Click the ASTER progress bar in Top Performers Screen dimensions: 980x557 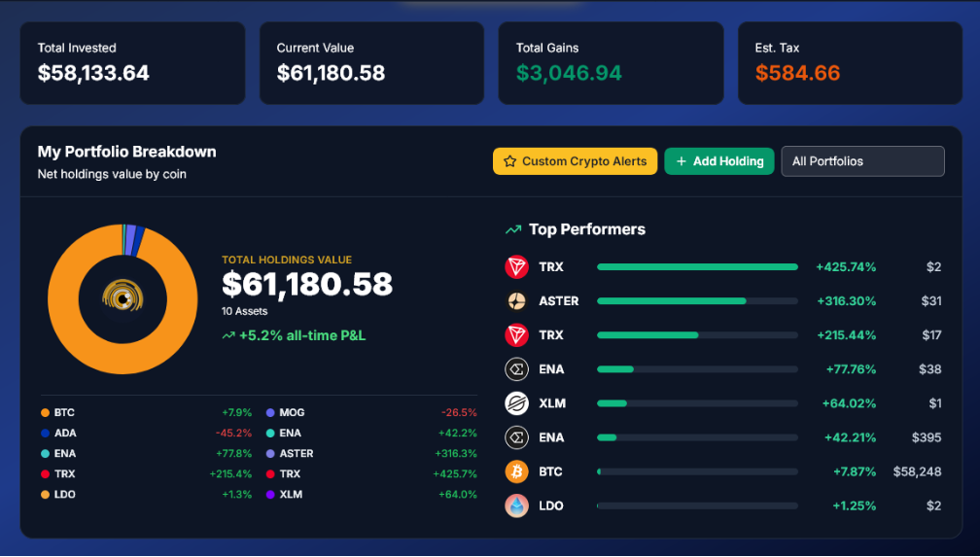pyautogui.click(x=697, y=300)
